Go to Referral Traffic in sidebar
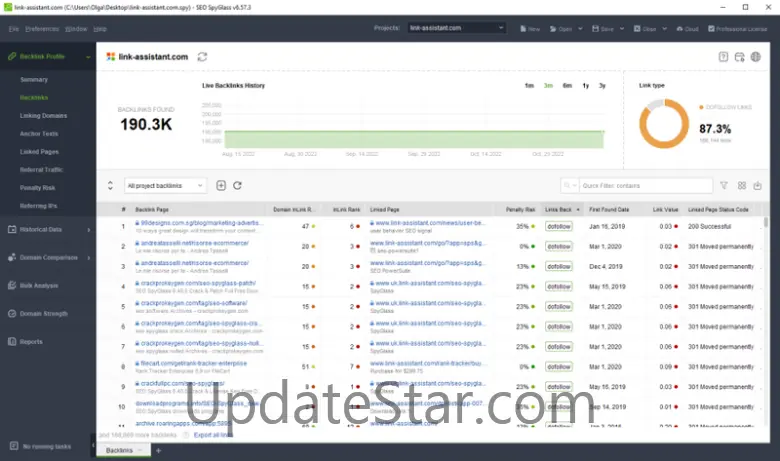The height and width of the screenshot is (461, 780). tap(41, 170)
